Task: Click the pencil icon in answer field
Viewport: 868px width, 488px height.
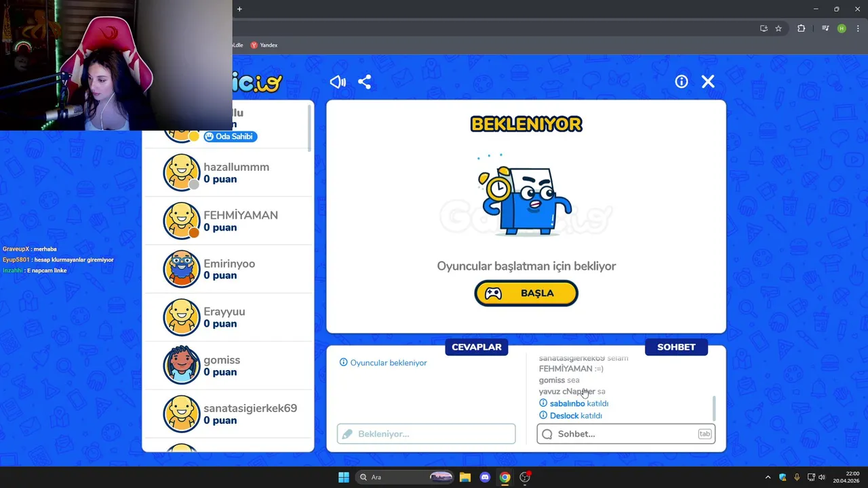Action: [x=347, y=434]
